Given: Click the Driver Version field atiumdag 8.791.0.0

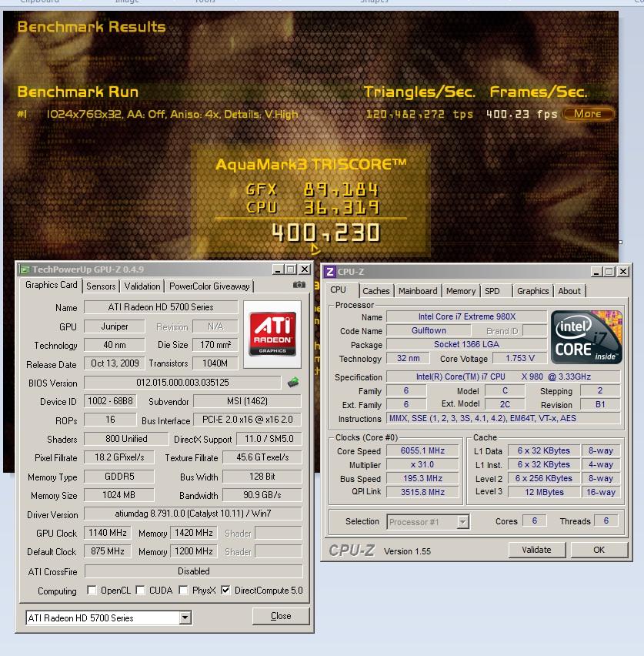Looking at the screenshot, I should click(193, 514).
